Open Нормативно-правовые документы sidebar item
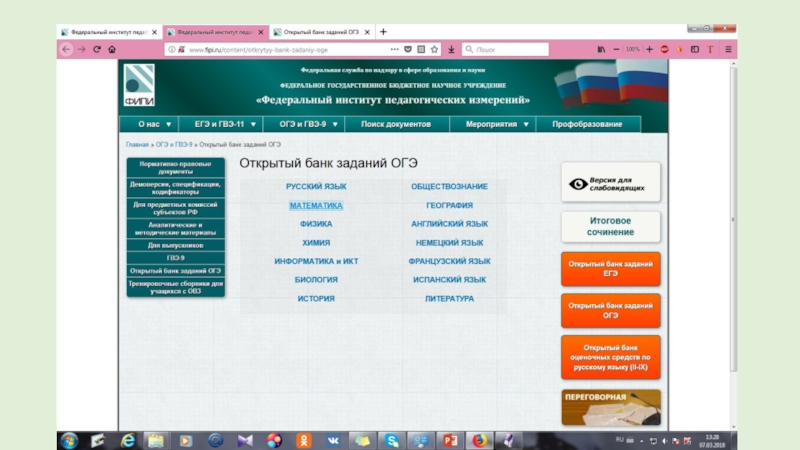Screen dimensions: 800x450 click(176, 167)
